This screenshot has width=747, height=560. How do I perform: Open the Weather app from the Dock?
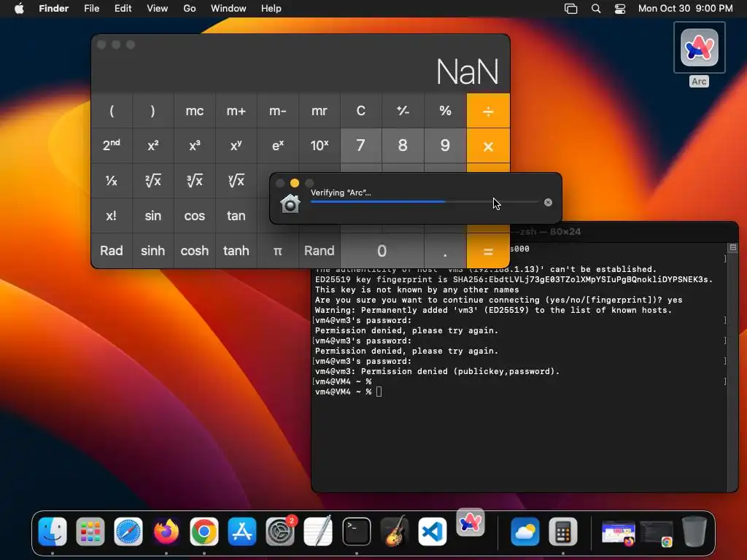(525, 532)
